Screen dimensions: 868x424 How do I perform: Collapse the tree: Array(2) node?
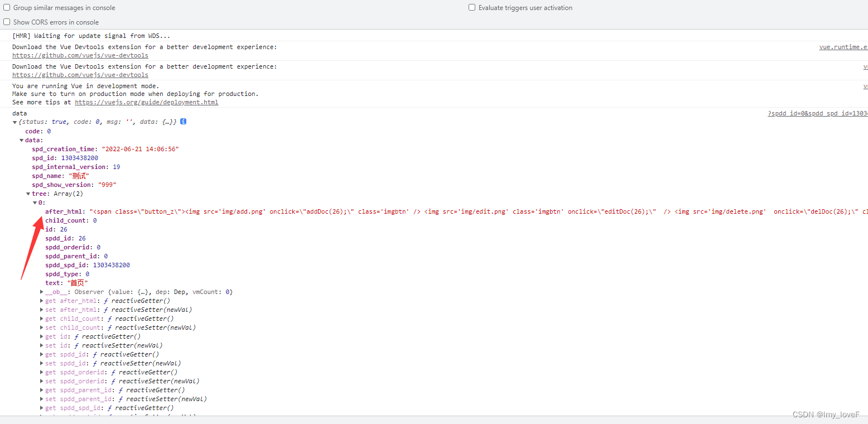[x=28, y=194]
